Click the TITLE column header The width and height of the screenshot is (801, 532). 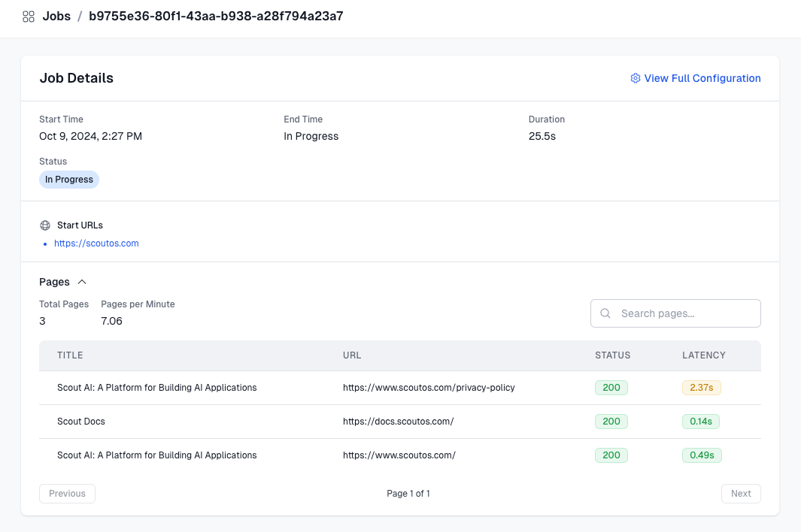point(70,355)
